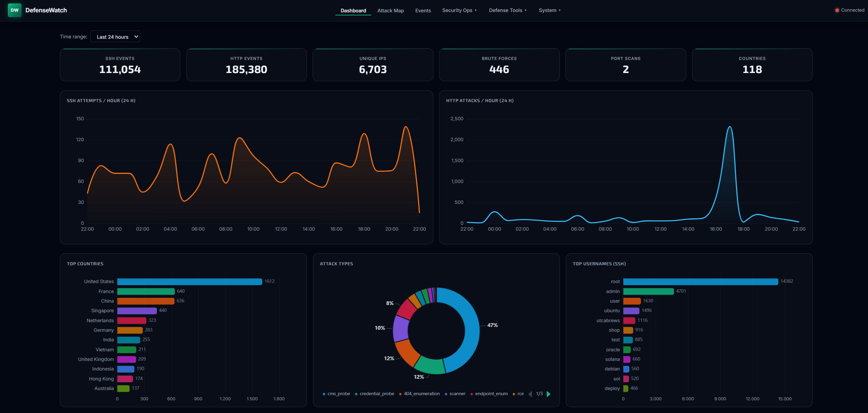Go to next legend page arrow

pyautogui.click(x=549, y=394)
